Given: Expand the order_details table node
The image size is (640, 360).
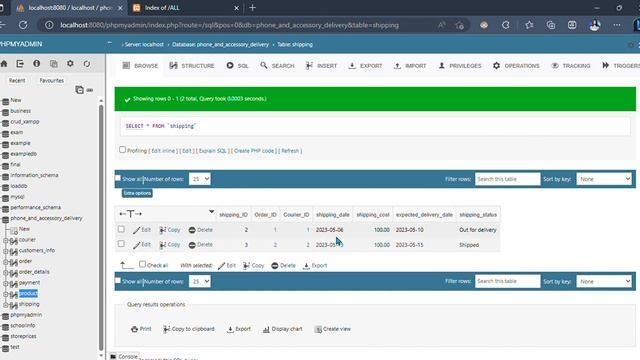Looking at the screenshot, I should point(6,272).
